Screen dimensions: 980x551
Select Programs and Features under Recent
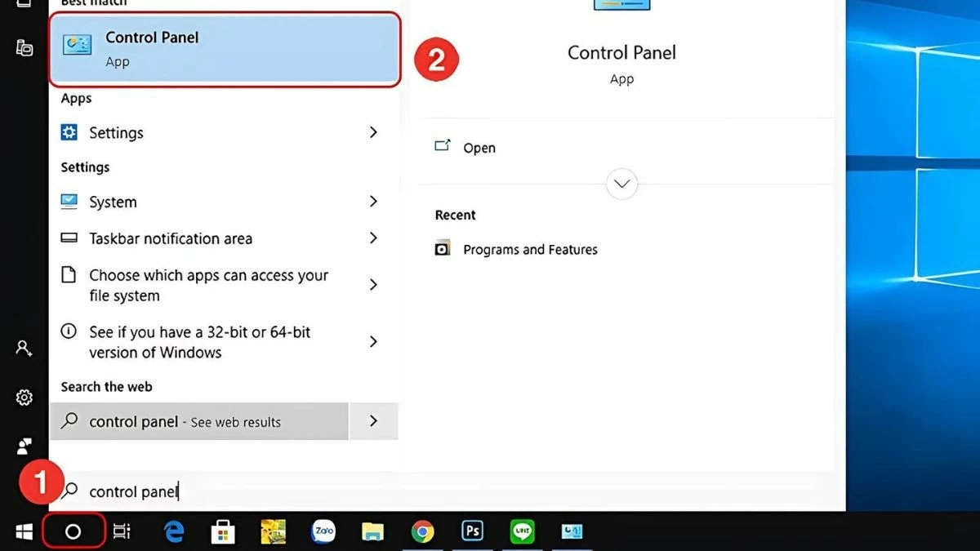click(x=530, y=249)
